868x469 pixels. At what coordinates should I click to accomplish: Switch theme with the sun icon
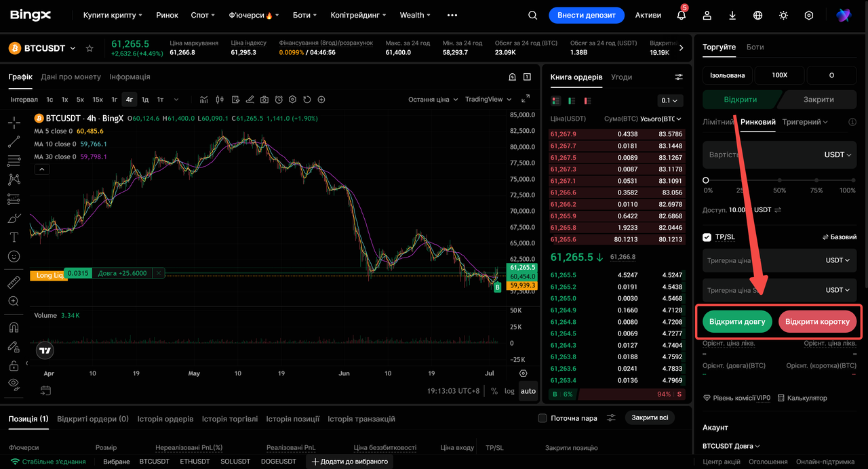tap(783, 15)
